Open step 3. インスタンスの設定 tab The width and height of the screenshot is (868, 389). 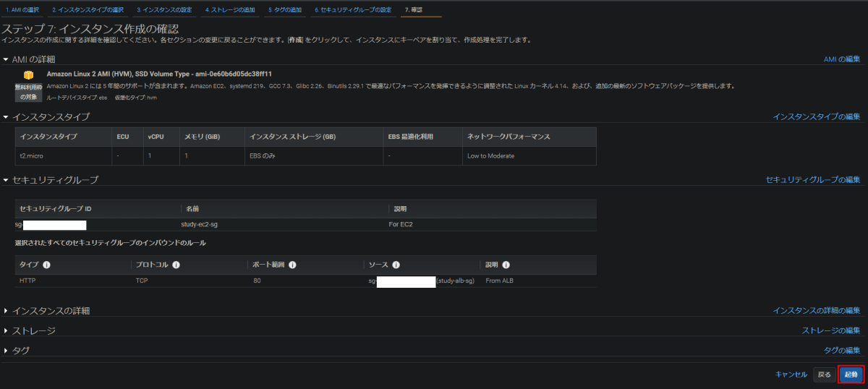(164, 10)
